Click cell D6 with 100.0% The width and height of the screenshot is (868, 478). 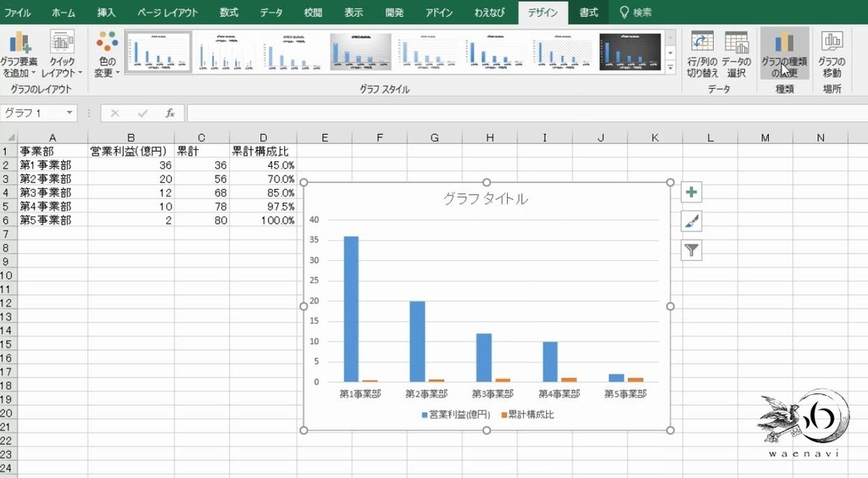click(263, 220)
